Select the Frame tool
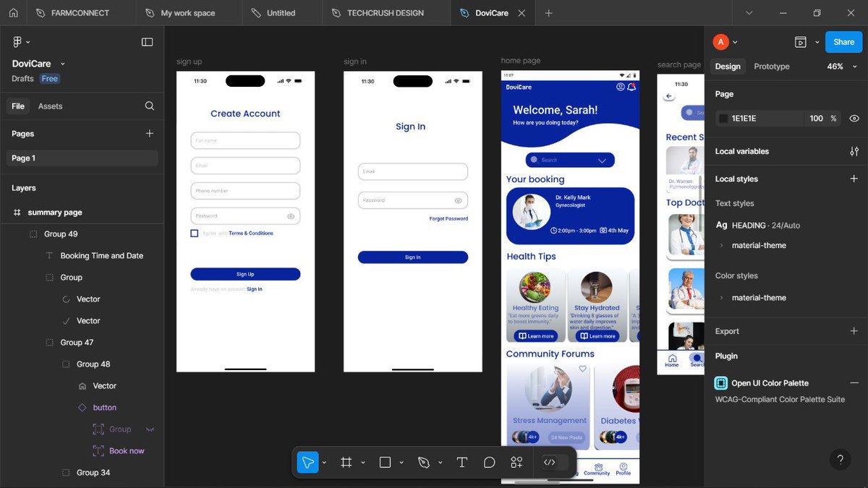Viewport: 868px width, 488px height. [x=346, y=462]
